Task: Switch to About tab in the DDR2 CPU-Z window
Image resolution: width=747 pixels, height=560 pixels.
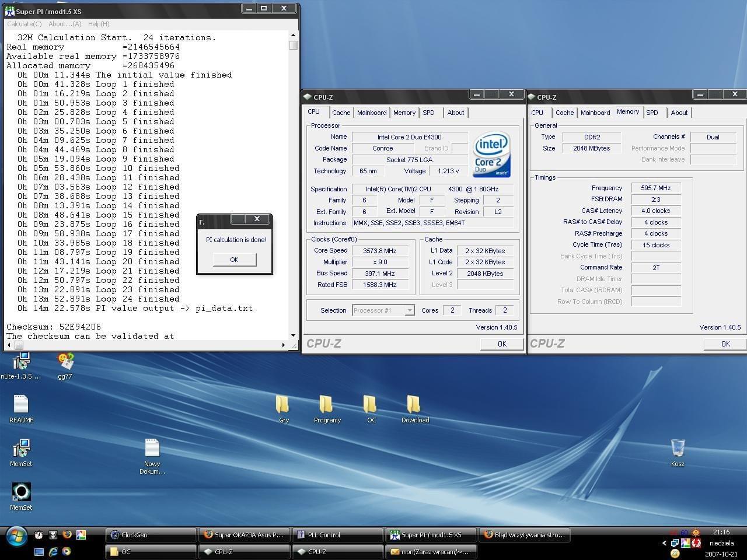Action: tap(679, 113)
